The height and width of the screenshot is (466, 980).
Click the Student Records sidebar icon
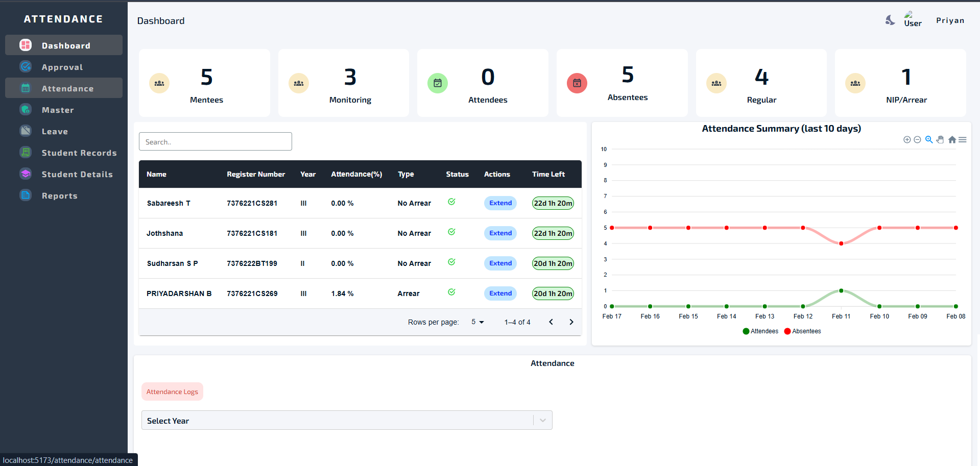click(x=26, y=152)
